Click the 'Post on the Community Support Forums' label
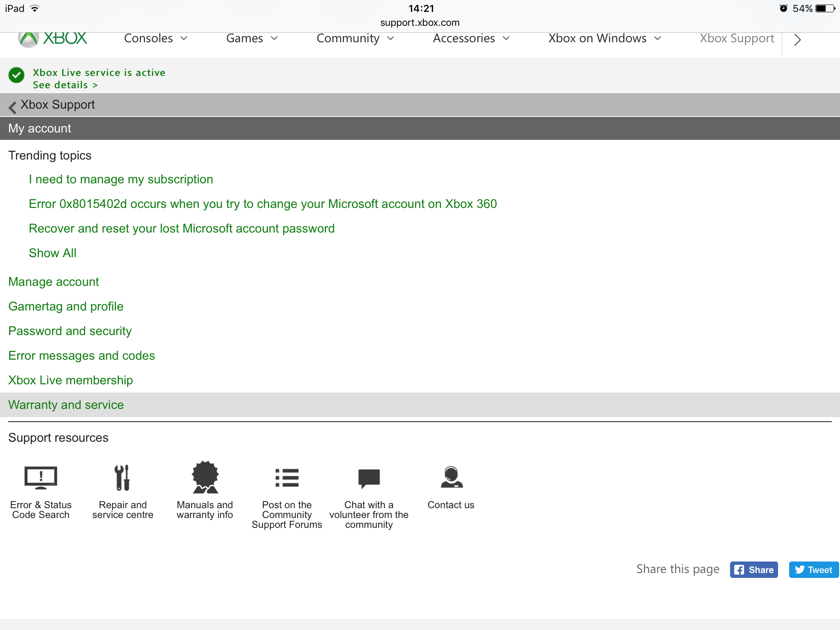Screen dimensions: 840x630 (287, 515)
